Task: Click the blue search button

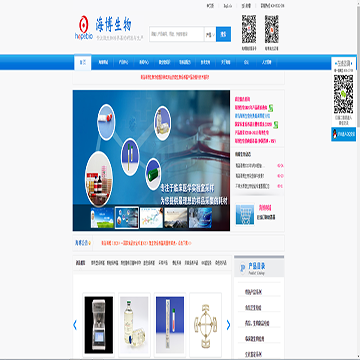Action: click(x=223, y=34)
